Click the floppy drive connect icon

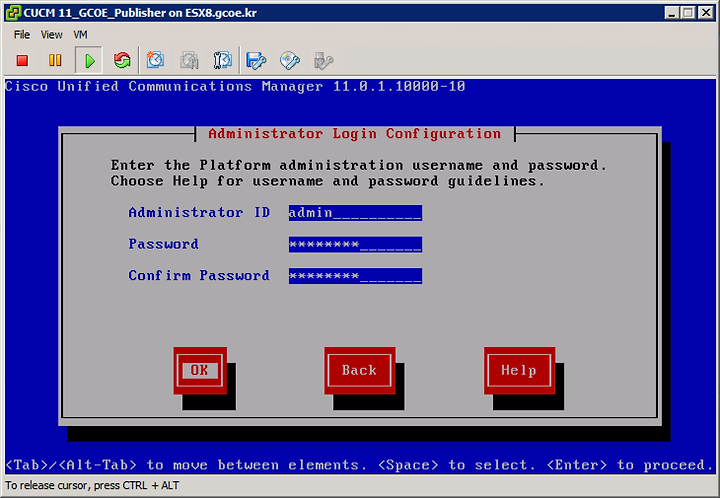coord(256,60)
